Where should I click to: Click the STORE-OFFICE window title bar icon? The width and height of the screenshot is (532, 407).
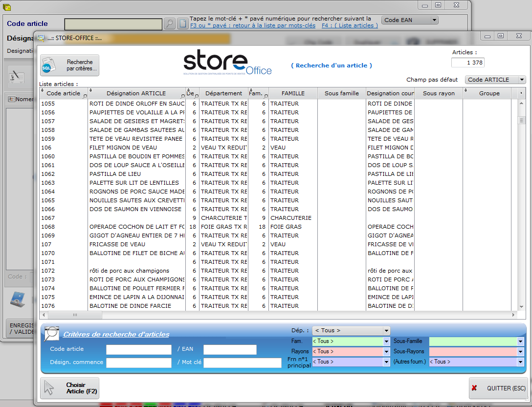coord(41,38)
